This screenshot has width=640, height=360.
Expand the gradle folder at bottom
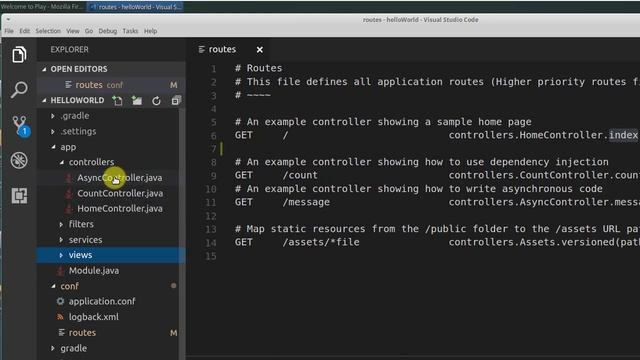53,348
